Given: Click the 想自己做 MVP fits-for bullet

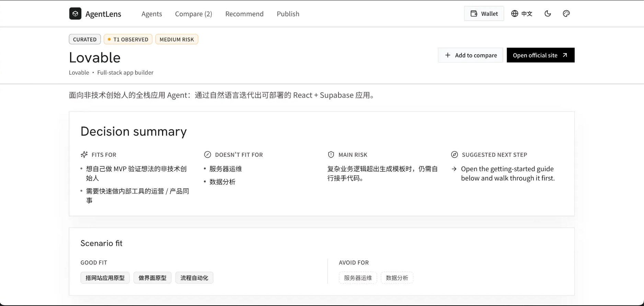Looking at the screenshot, I should [x=136, y=174].
